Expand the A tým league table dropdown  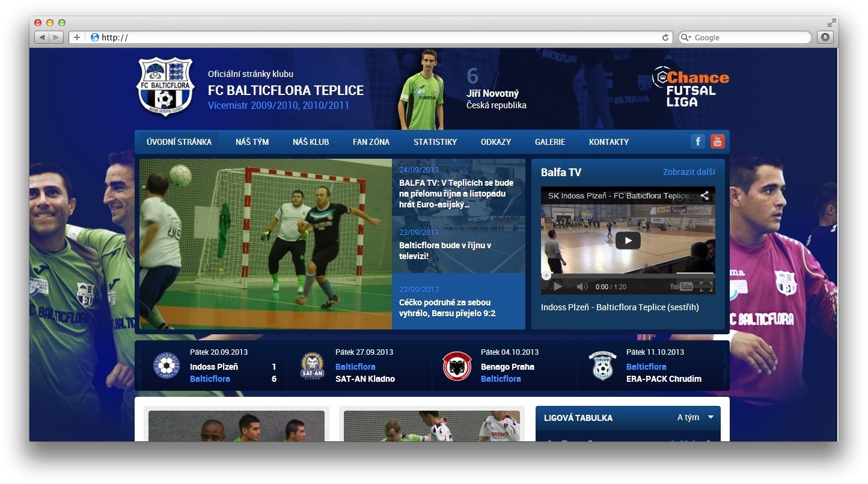pyautogui.click(x=711, y=417)
